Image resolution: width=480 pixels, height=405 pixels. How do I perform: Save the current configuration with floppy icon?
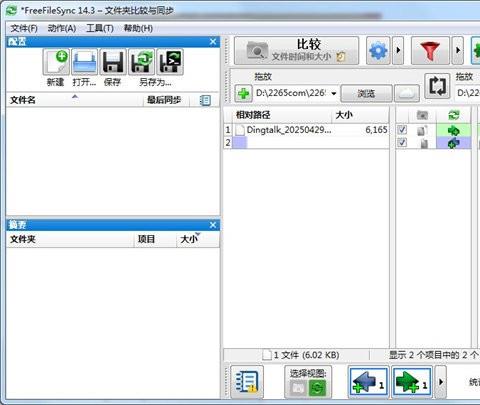coord(113,62)
